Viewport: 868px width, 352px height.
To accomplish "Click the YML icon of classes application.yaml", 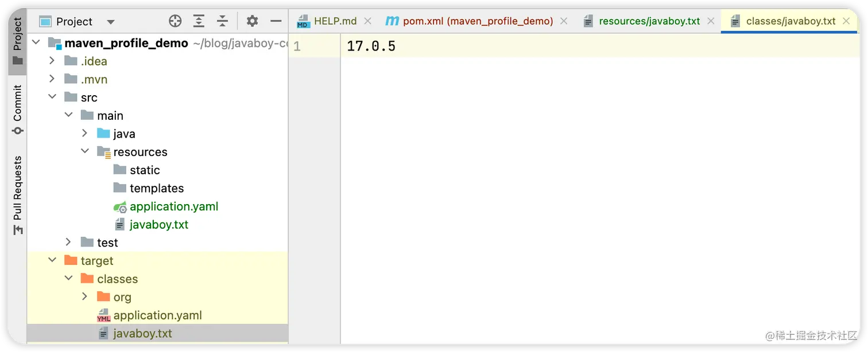I will pyautogui.click(x=104, y=316).
